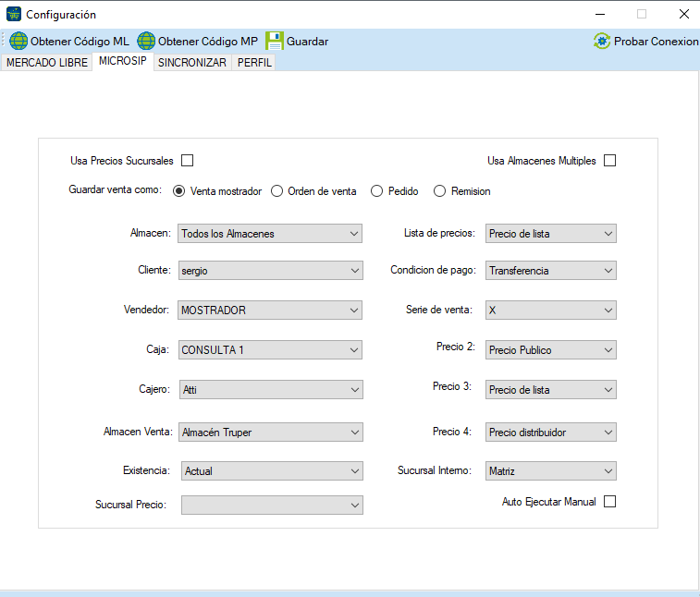Click the Obtener Código ML label

[x=80, y=42]
